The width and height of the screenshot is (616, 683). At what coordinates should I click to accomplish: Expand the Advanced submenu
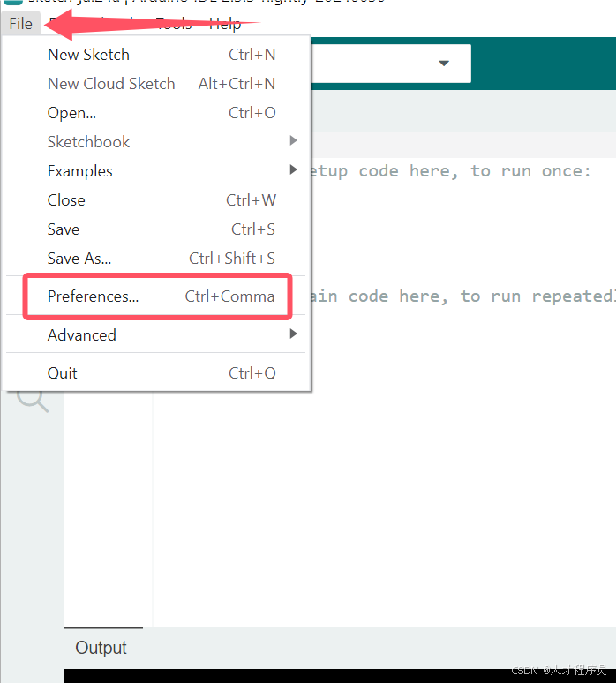(156, 335)
